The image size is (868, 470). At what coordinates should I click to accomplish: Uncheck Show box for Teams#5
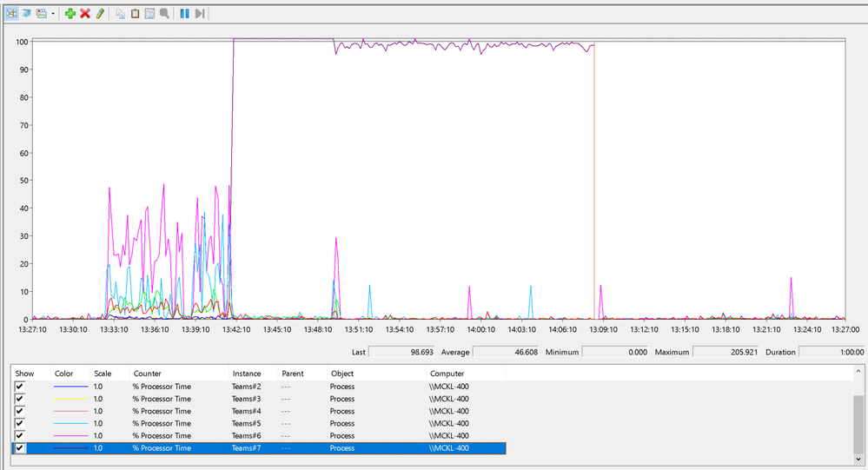tap(20, 423)
